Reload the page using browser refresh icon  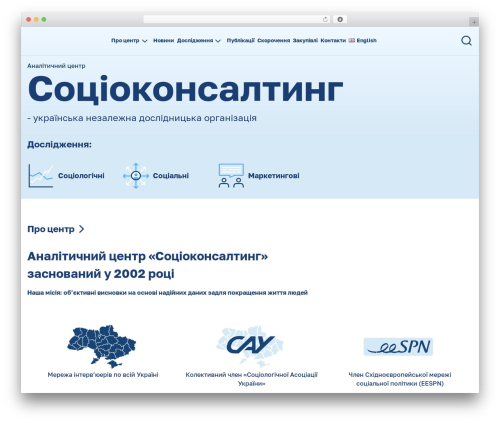[325, 20]
